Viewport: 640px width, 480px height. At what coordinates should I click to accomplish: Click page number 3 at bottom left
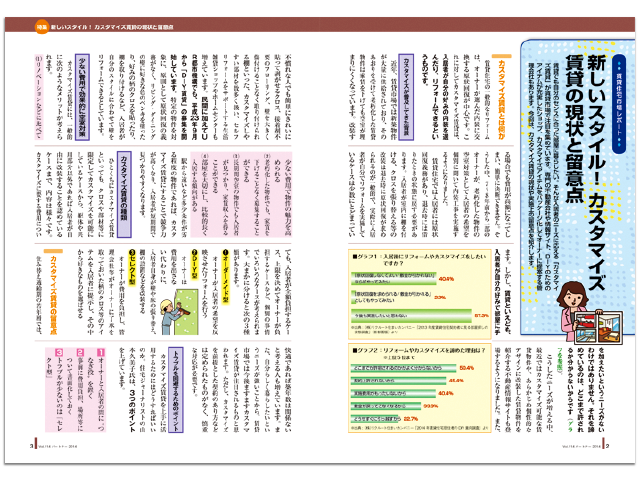click(31, 446)
